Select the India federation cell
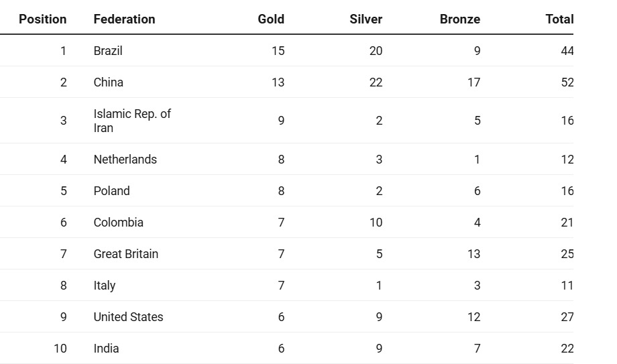Screen dimensions: 617x364 pyautogui.click(x=107, y=349)
